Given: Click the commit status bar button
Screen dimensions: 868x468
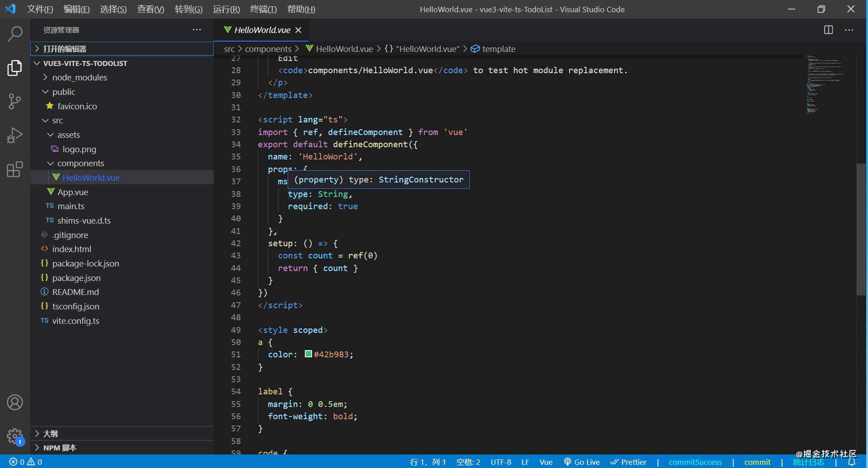Looking at the screenshot, I should pos(757,462).
